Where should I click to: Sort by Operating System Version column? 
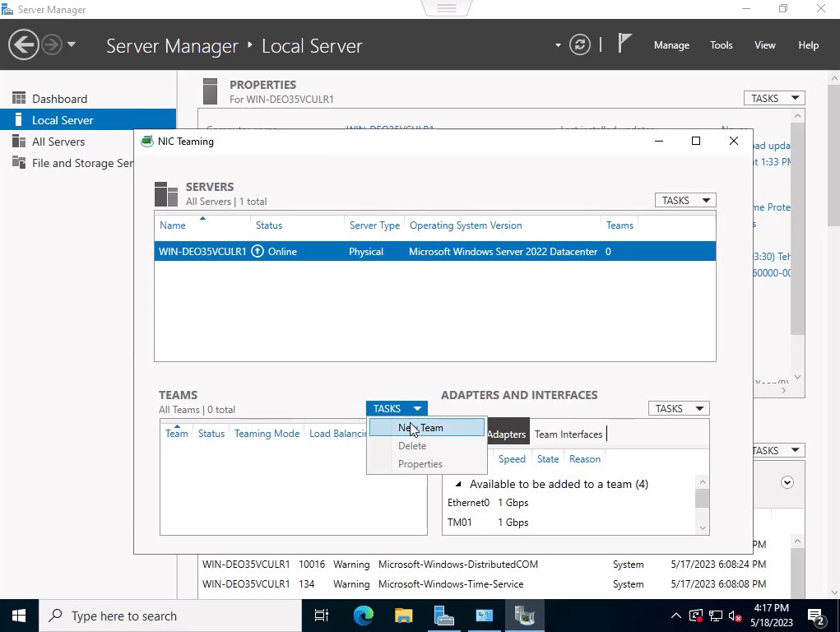[x=466, y=225]
